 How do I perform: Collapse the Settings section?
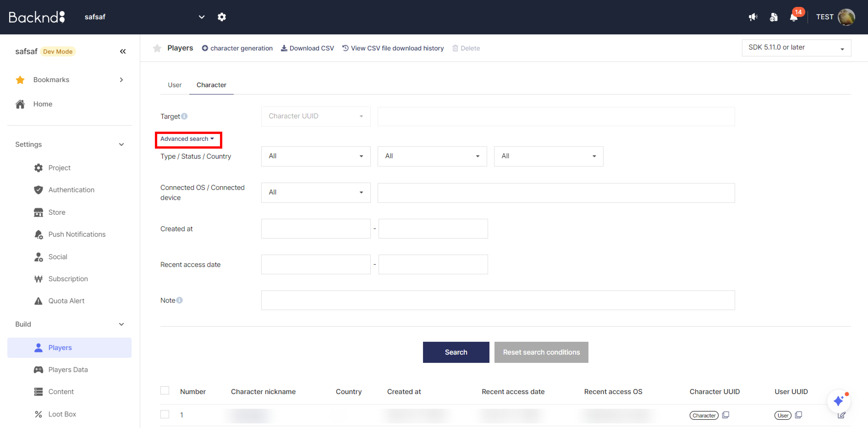pos(69,144)
